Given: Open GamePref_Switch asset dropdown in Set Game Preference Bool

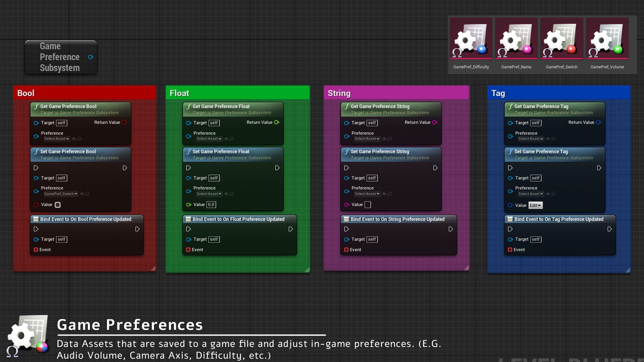Looking at the screenshot, I should pyautogui.click(x=61, y=194).
